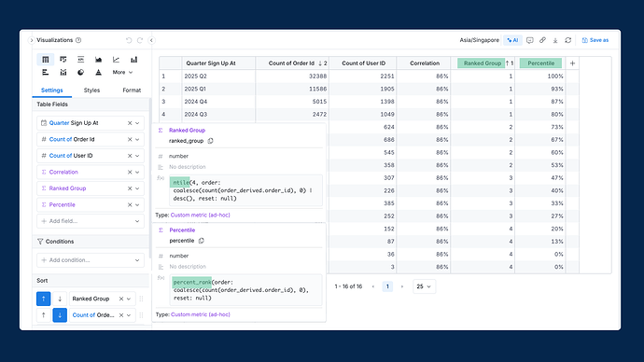This screenshot has width=644, height=362.
Task: Choose the pie chart visualization icon
Action: tap(80, 72)
